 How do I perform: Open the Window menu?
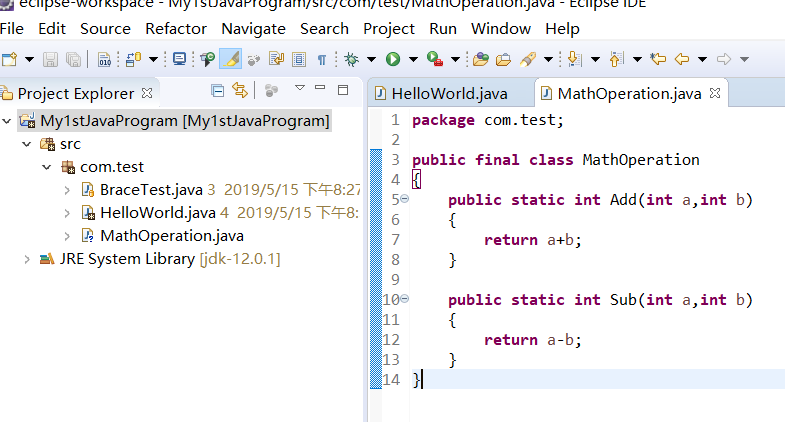tap(501, 29)
